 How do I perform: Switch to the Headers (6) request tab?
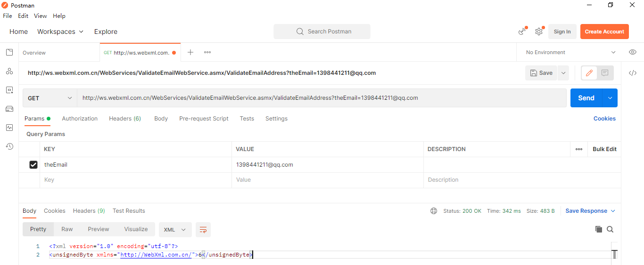click(125, 119)
